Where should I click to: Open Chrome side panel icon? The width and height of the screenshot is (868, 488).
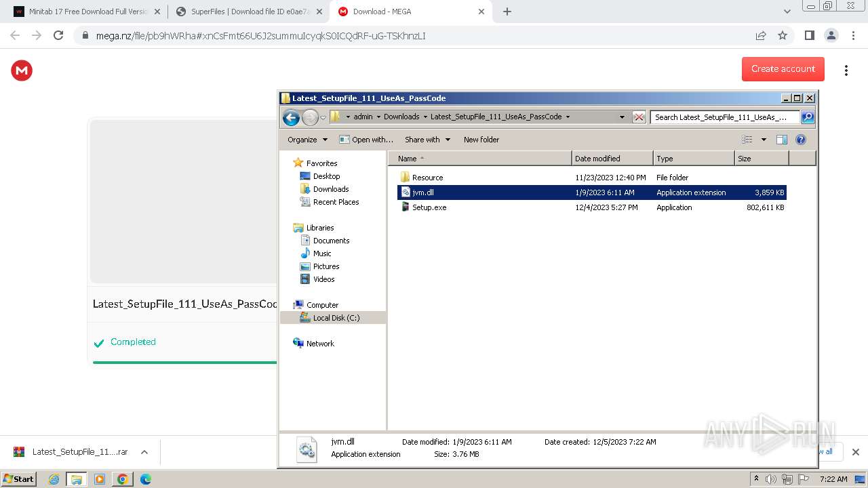coord(809,35)
